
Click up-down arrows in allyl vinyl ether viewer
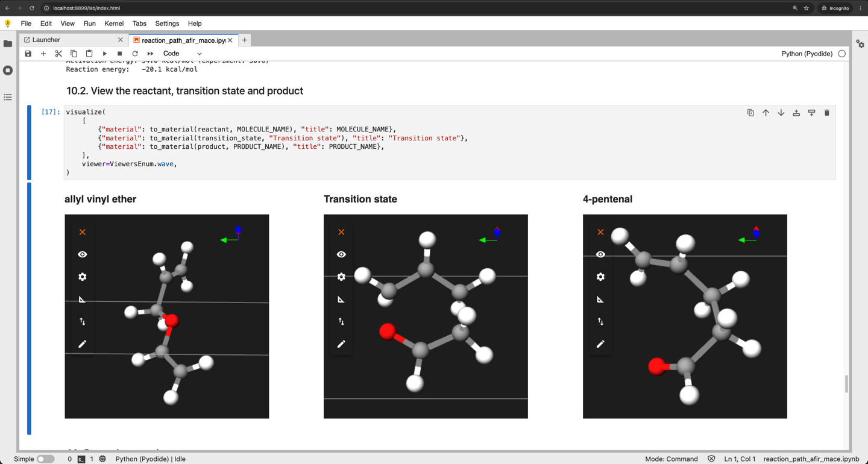coord(83,322)
